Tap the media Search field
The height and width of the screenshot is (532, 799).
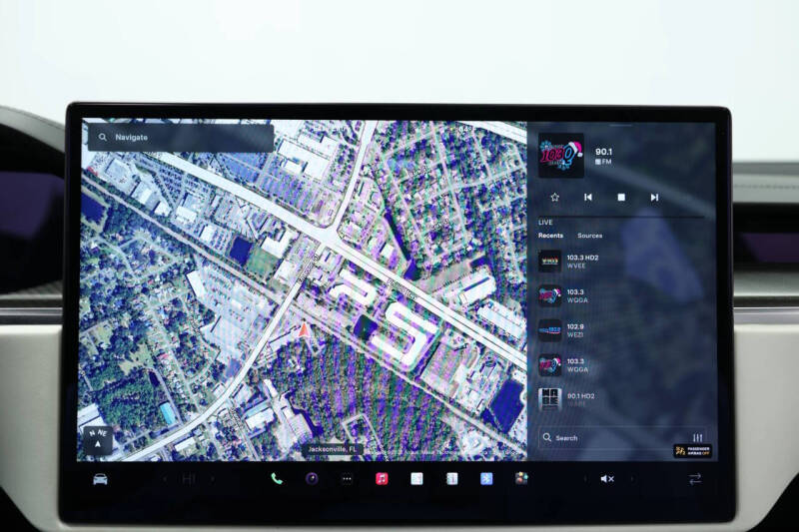(x=609, y=438)
